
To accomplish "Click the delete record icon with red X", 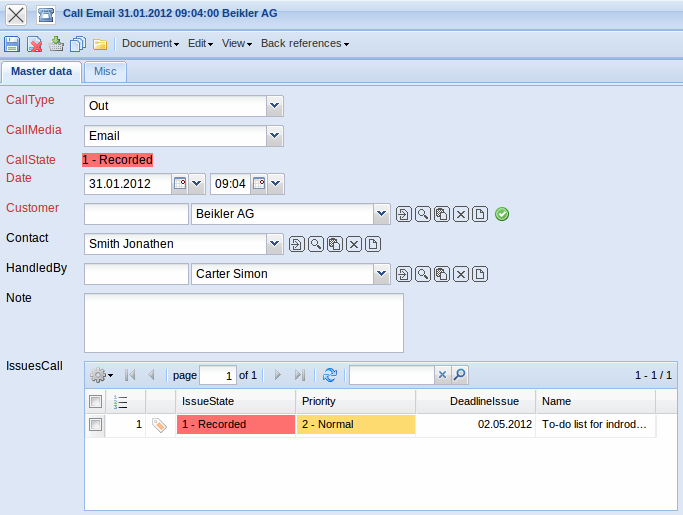I will 34,44.
